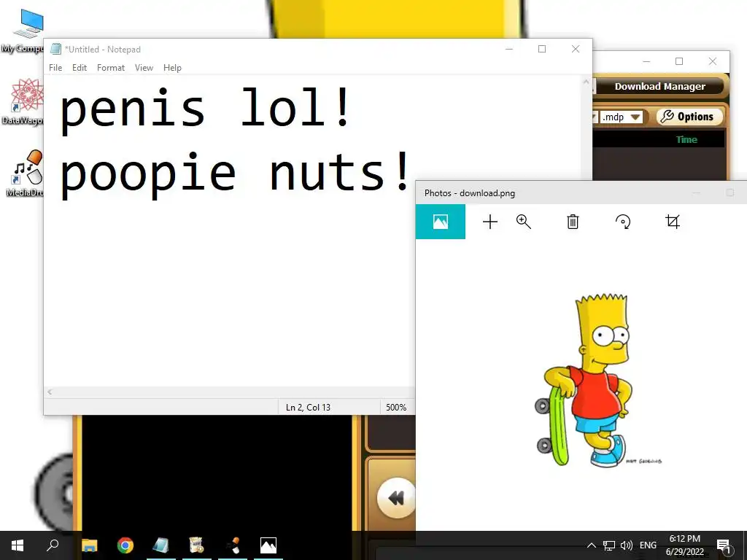Place cursor after "poopie nuts!" text
747x560 pixels.
point(411,171)
